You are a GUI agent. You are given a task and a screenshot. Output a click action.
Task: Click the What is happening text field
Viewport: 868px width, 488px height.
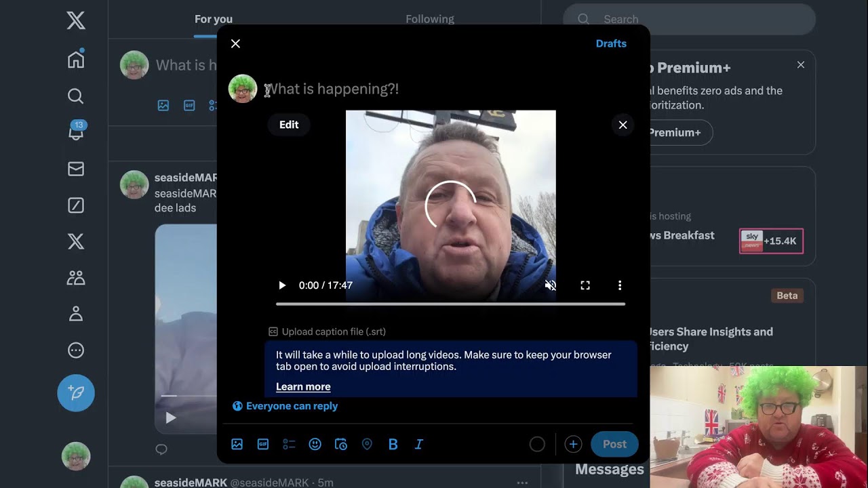click(407, 89)
